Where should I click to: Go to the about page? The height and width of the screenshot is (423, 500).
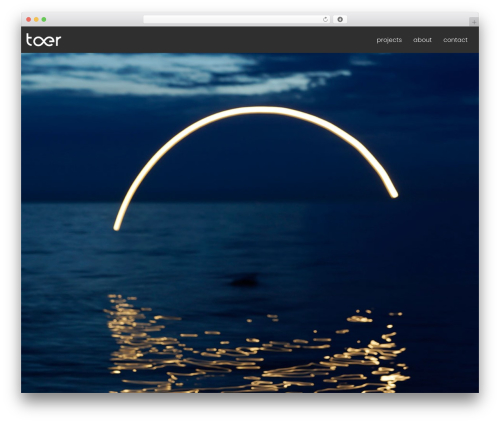[x=422, y=40]
